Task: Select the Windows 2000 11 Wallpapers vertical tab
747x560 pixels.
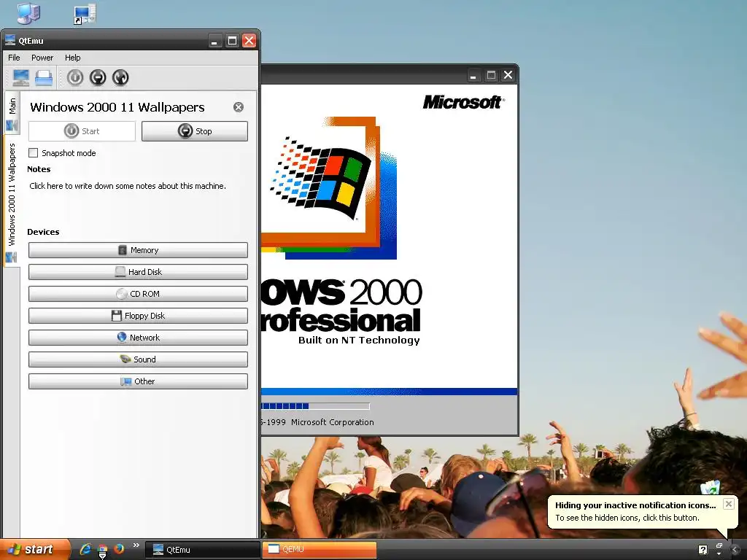Action: pyautogui.click(x=12, y=201)
